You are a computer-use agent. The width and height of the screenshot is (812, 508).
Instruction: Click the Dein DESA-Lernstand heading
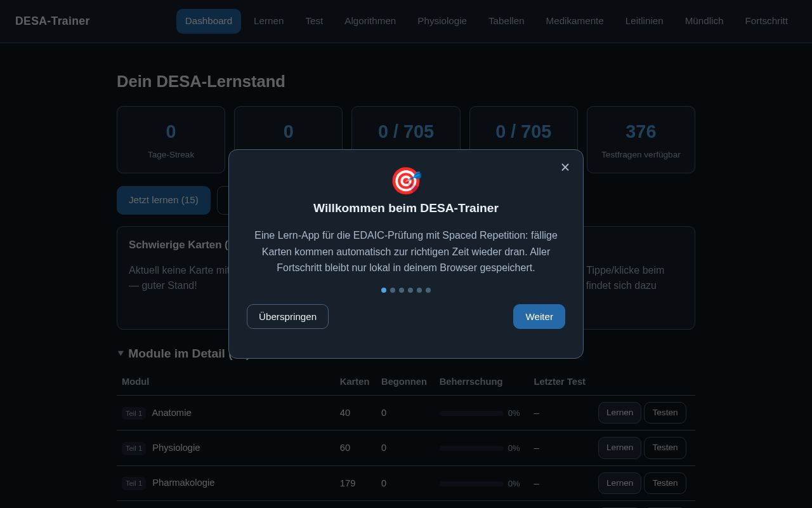[201, 81]
